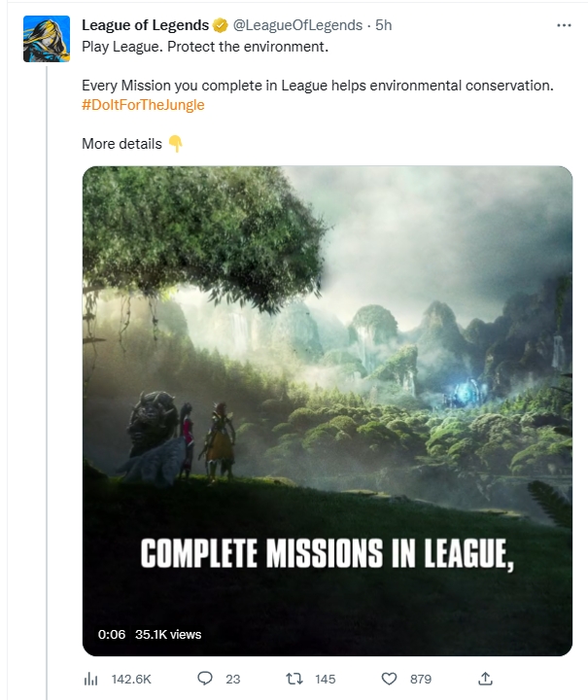Click the League of Legends display name
Screen dimensions: 588x700
[145, 25]
